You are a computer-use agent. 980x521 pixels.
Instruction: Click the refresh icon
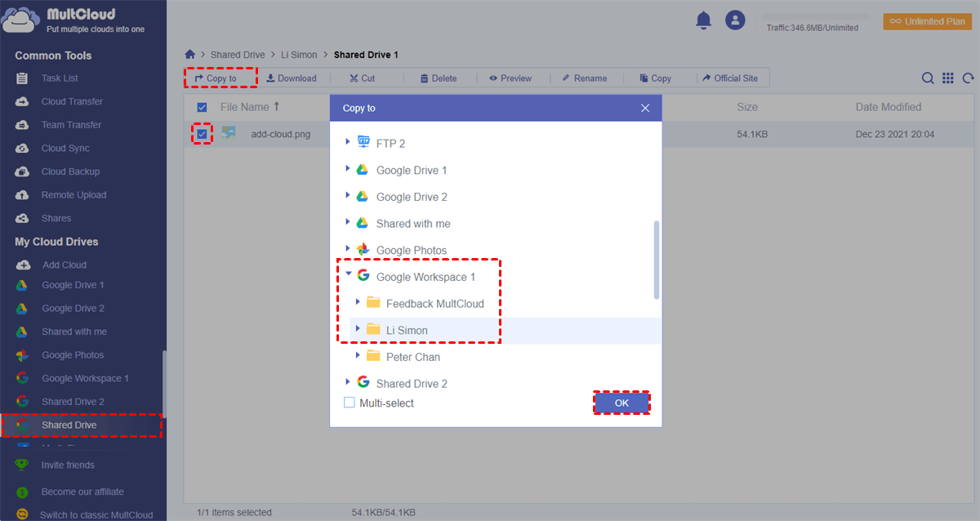(969, 78)
